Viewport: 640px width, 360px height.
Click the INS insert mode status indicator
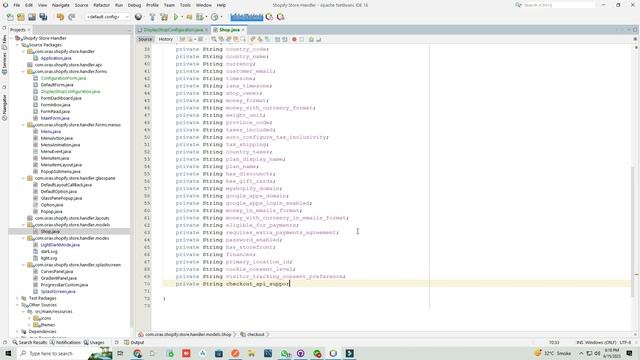pyautogui.click(x=580, y=342)
